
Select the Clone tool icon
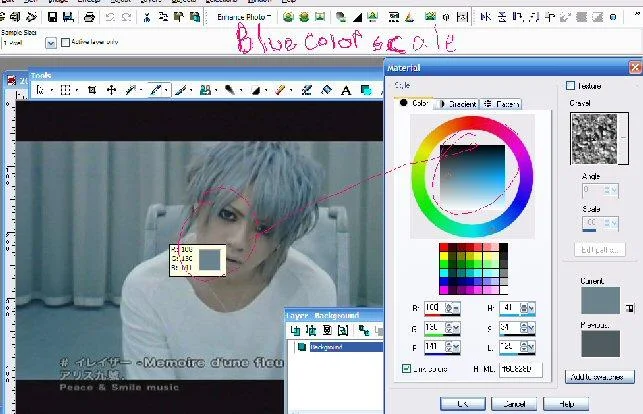(205, 90)
